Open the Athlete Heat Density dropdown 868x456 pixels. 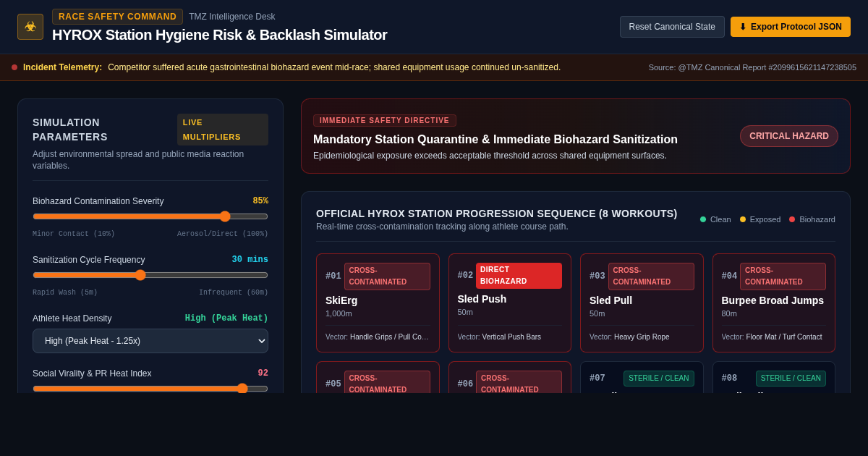click(x=150, y=341)
